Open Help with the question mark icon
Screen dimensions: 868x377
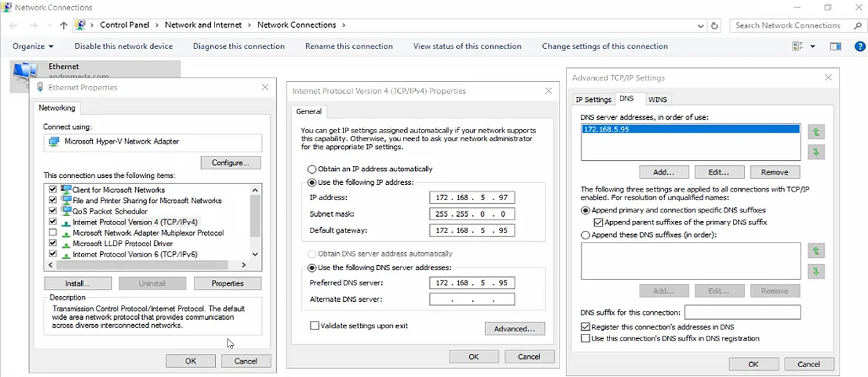click(x=860, y=46)
